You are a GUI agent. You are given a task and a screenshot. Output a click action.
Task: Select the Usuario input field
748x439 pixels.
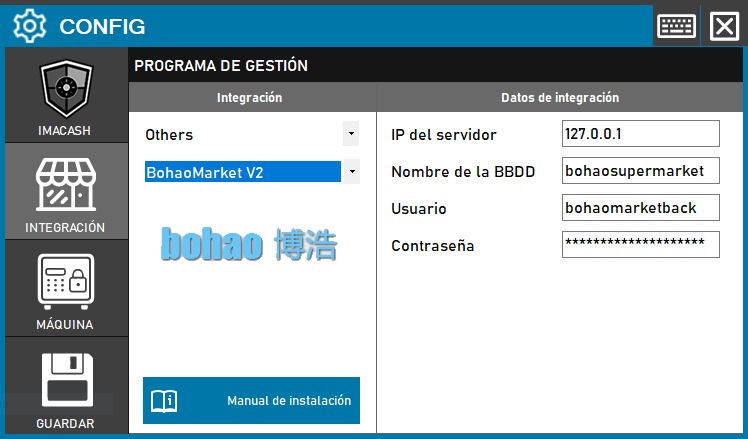click(x=640, y=208)
